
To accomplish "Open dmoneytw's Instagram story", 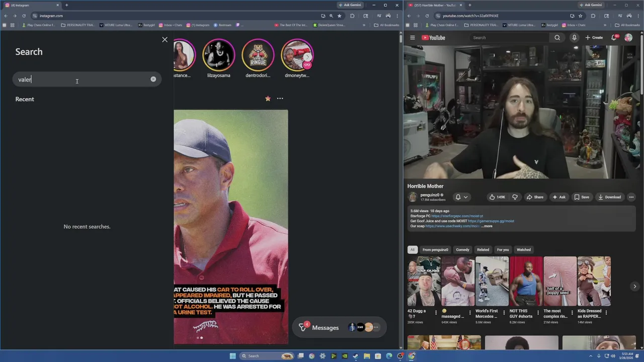I will tap(297, 55).
